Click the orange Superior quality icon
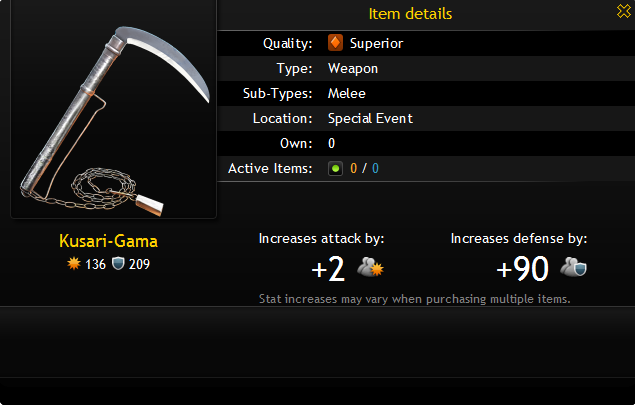Viewport: 635px width, 405px height. click(335, 43)
